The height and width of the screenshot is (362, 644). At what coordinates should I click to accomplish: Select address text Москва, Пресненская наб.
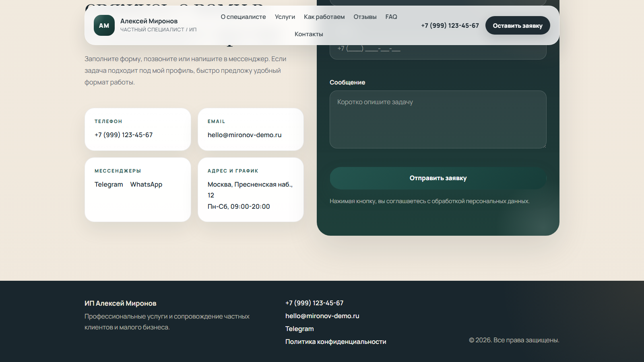click(250, 190)
